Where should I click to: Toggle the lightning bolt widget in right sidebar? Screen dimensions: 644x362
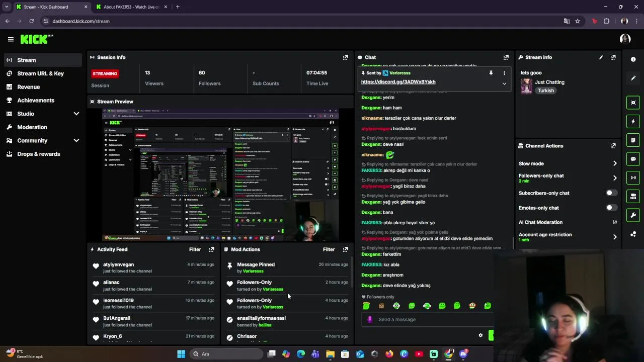tap(633, 121)
